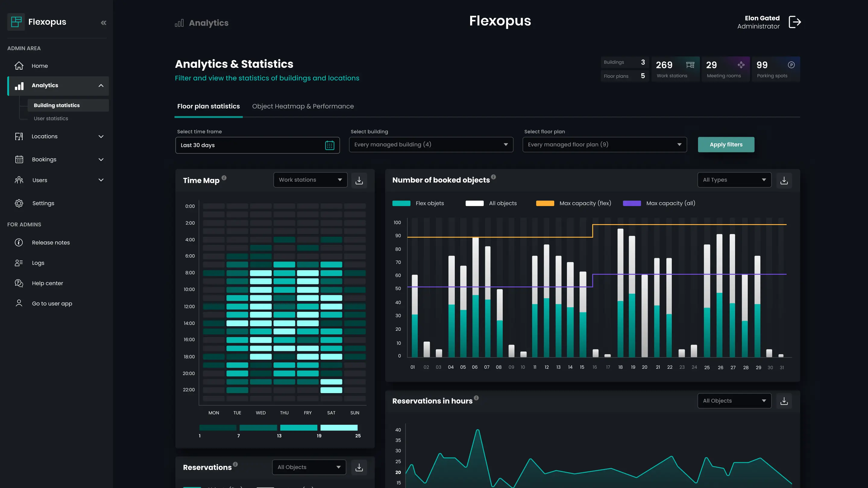
Task: Click the teal Flex objets color swatch
Action: tap(402, 203)
